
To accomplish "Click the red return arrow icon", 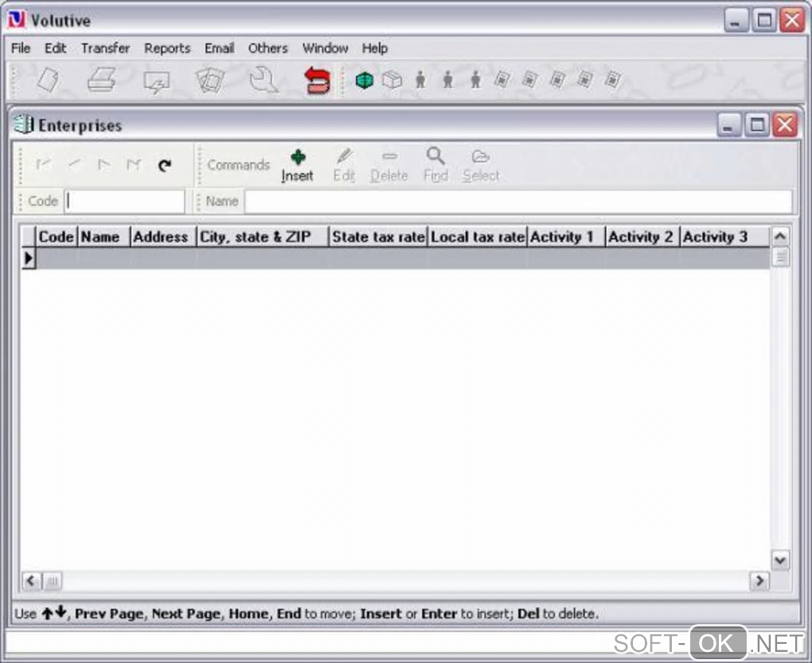I will 318,80.
